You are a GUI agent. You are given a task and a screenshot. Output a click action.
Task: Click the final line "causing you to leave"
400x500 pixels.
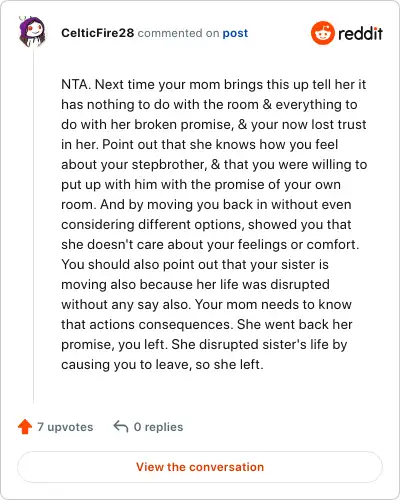pyautogui.click(x=162, y=364)
